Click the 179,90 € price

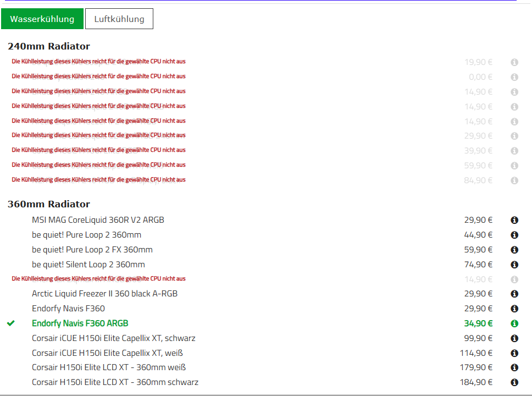[476, 367]
